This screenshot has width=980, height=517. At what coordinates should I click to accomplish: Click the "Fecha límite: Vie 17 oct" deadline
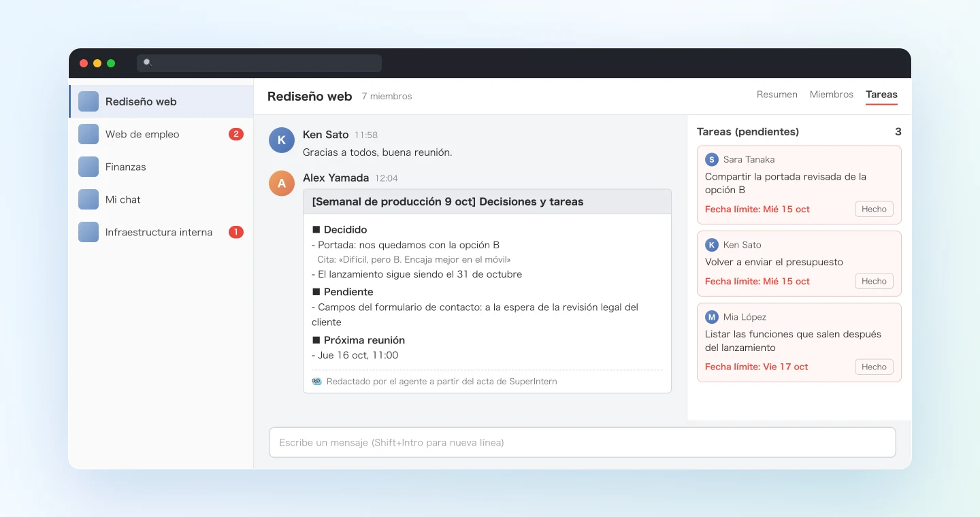(756, 367)
